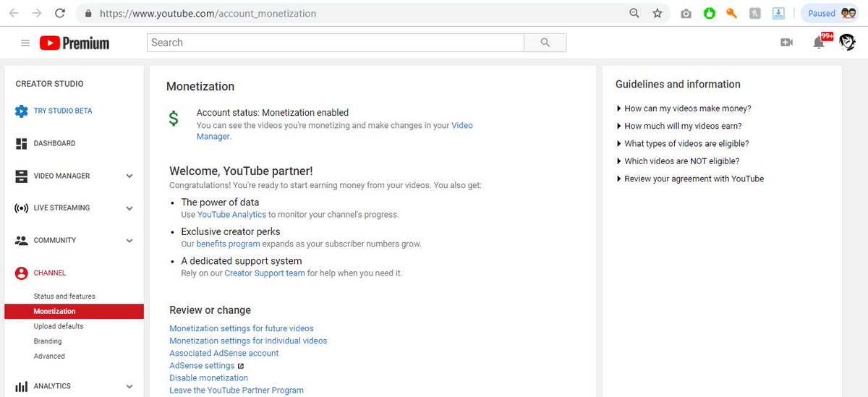Select CHANNEL section label
This screenshot has height=397, width=868.
(50, 273)
